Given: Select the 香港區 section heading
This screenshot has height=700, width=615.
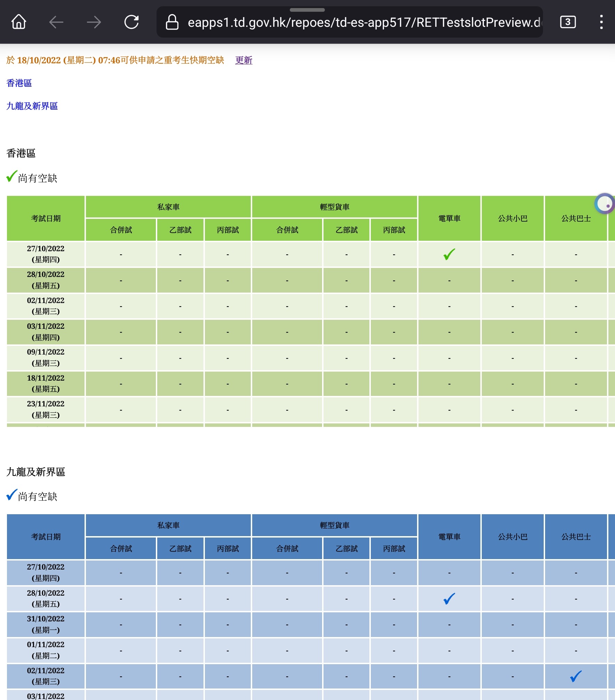Looking at the screenshot, I should click(21, 153).
